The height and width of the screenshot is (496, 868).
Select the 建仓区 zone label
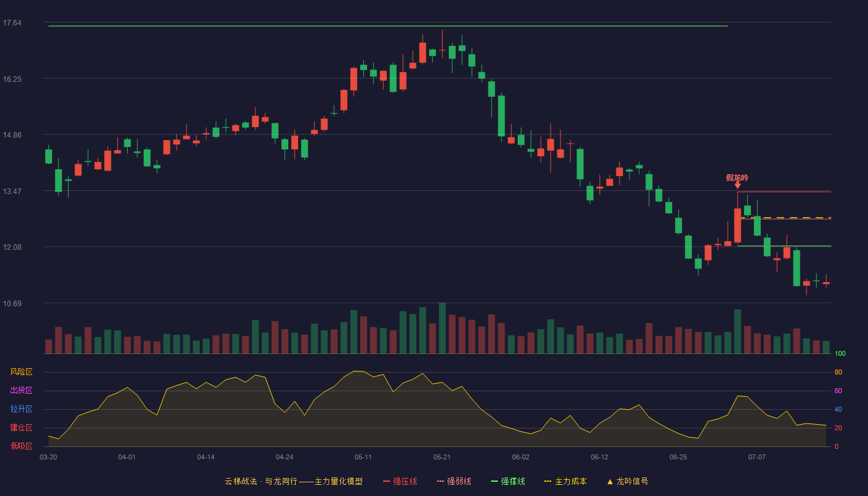click(x=21, y=428)
